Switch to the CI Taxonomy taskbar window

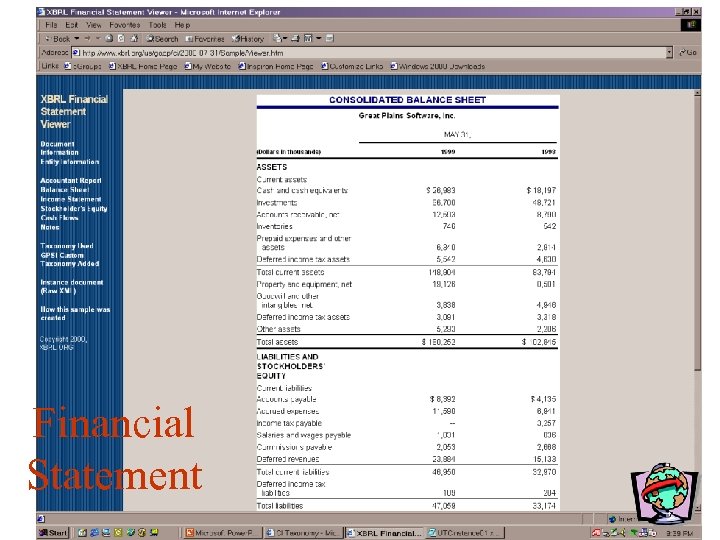(x=303, y=533)
